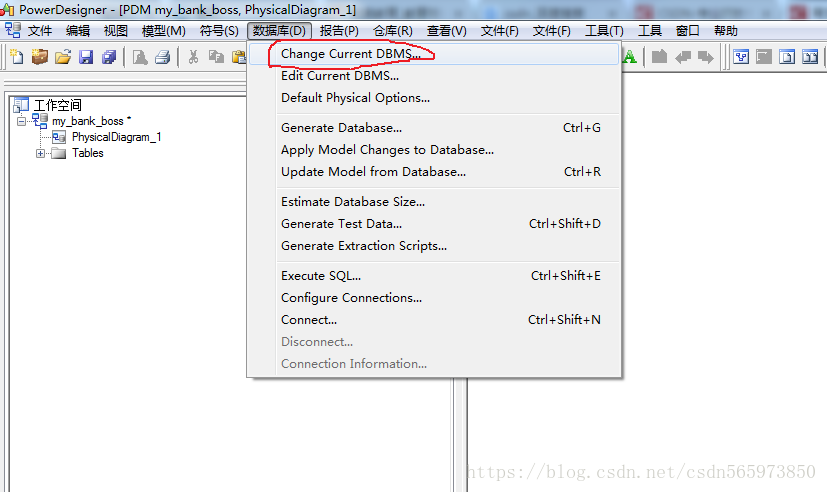Choose Generate Database
Viewport: 827px width, 492px height.
(433, 128)
